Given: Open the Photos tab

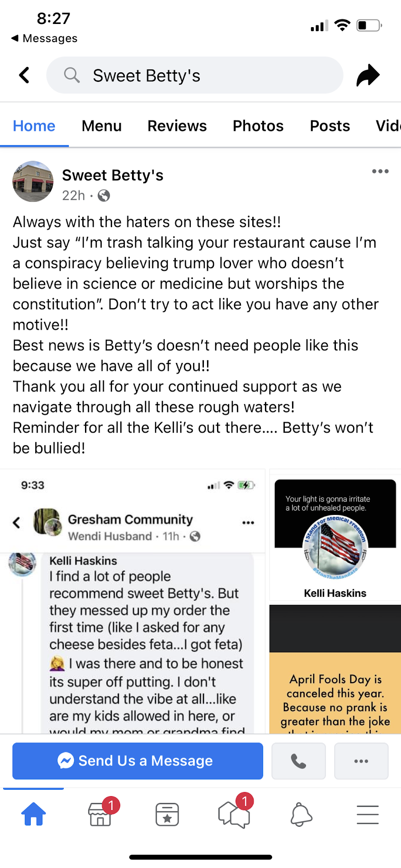Looking at the screenshot, I should (258, 126).
